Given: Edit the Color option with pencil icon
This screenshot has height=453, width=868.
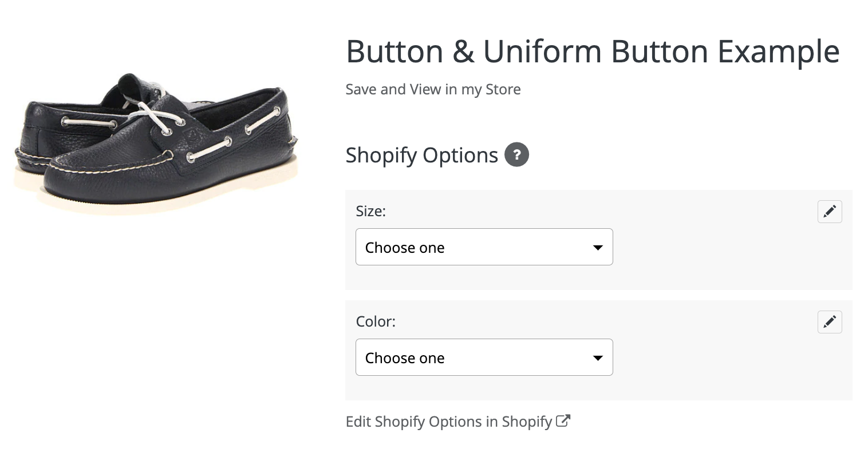Looking at the screenshot, I should [830, 322].
